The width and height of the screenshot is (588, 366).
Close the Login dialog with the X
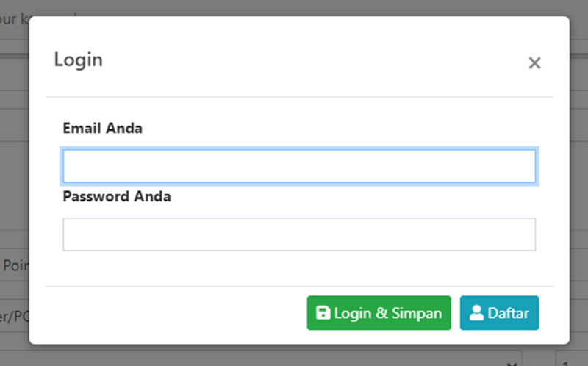click(534, 63)
